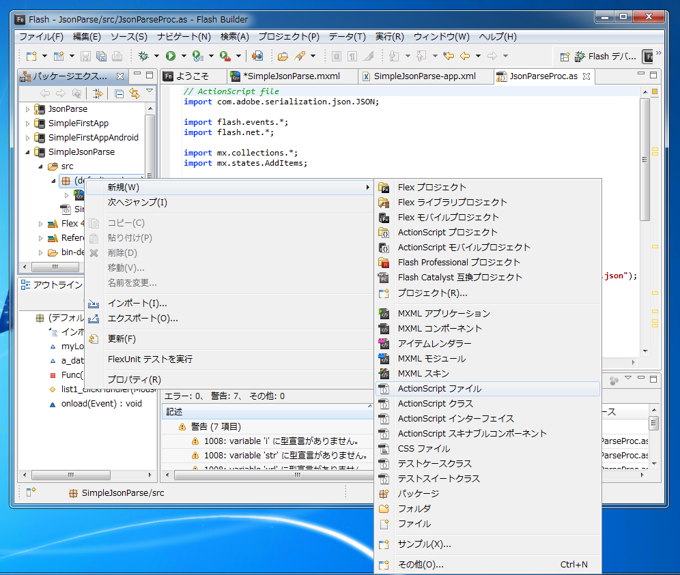Viewport: 680px width, 575px height.
Task: Select パッケージ in New submenu
Action: pyautogui.click(x=487, y=493)
